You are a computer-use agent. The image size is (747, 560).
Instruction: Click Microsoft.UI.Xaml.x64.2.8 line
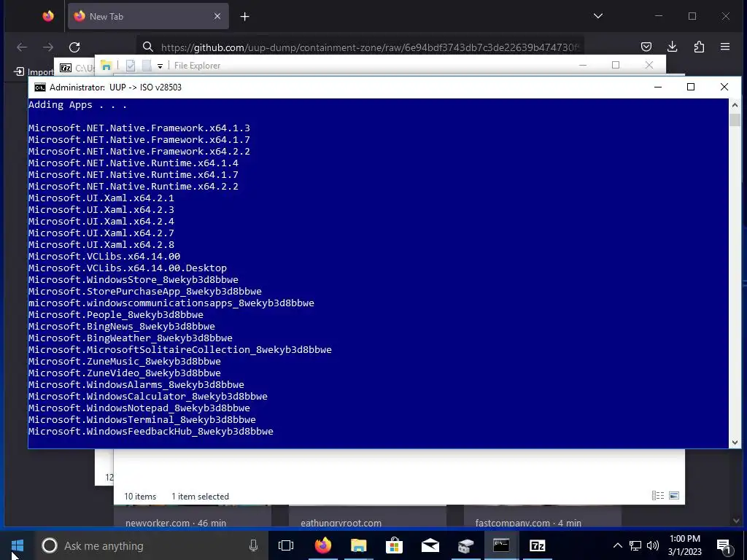point(101,245)
